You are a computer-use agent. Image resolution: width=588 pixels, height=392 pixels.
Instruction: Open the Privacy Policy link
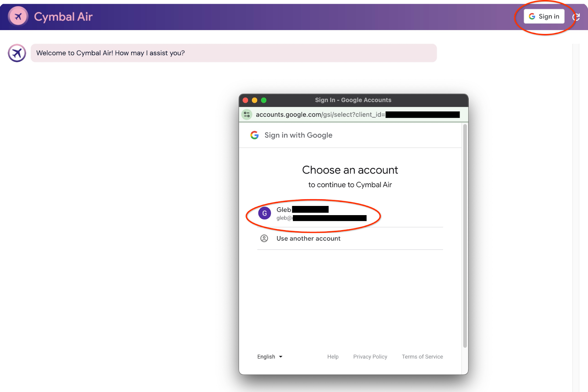pos(370,357)
